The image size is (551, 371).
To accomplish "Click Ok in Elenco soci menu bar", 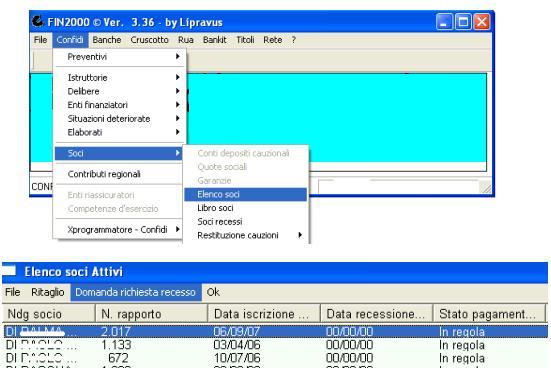I will point(213,292).
